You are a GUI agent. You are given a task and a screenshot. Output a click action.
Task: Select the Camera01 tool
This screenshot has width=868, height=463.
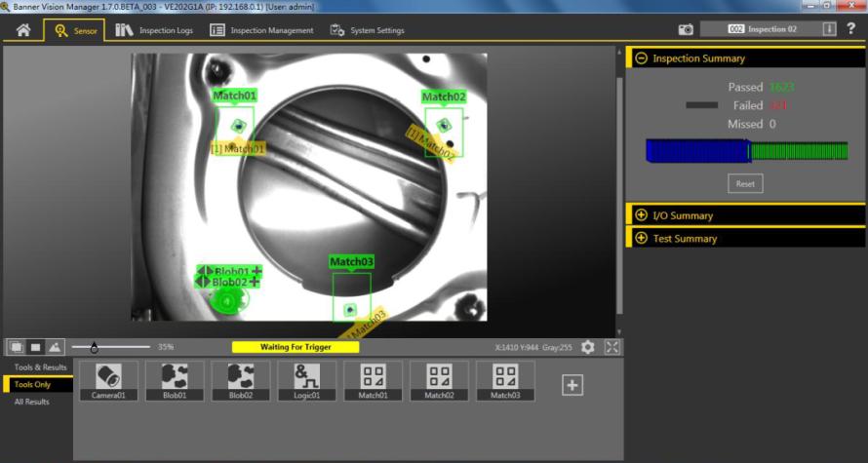point(108,380)
